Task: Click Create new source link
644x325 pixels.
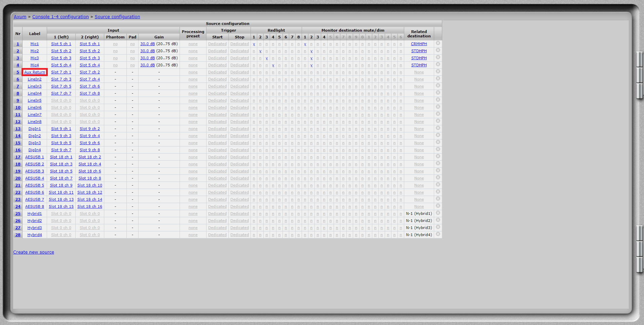Action: pos(34,252)
